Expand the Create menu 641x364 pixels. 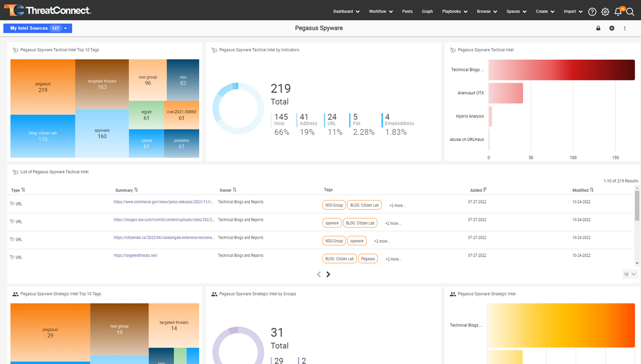pos(545,12)
